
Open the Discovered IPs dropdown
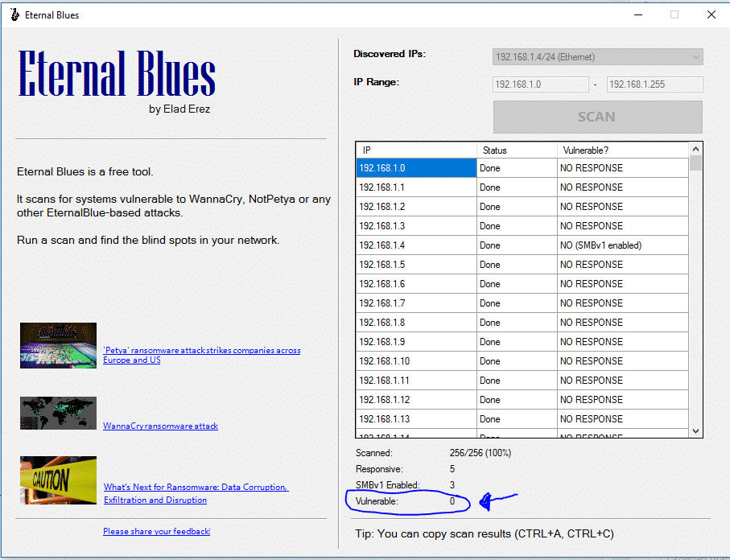598,57
